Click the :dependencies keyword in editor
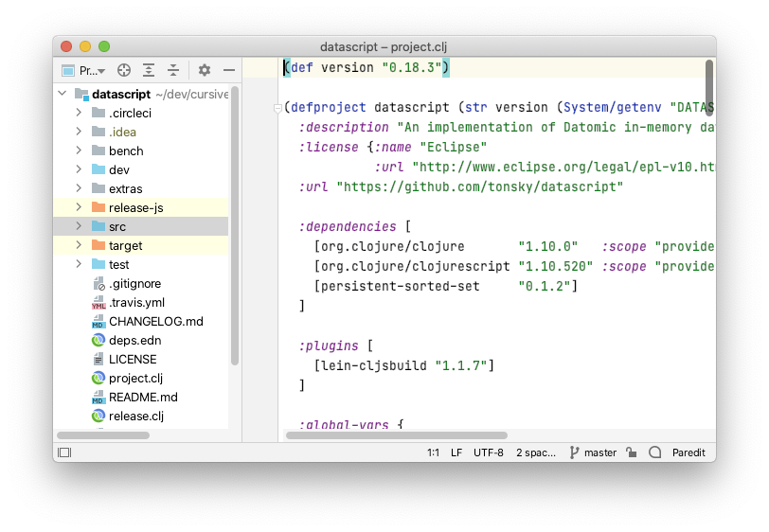769x532 pixels. (348, 226)
